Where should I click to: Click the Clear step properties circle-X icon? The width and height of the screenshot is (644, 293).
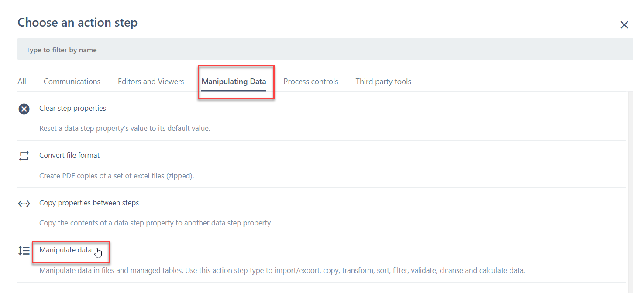(24, 109)
